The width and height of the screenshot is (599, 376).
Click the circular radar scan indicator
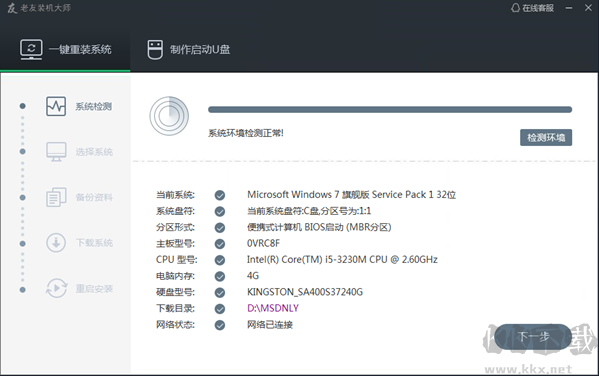point(169,116)
